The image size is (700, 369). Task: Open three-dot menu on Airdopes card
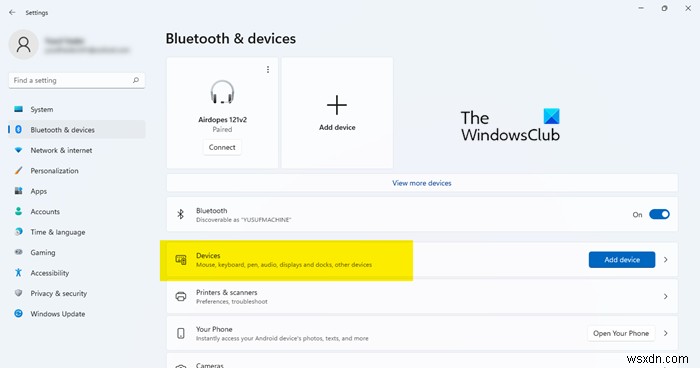coord(268,70)
